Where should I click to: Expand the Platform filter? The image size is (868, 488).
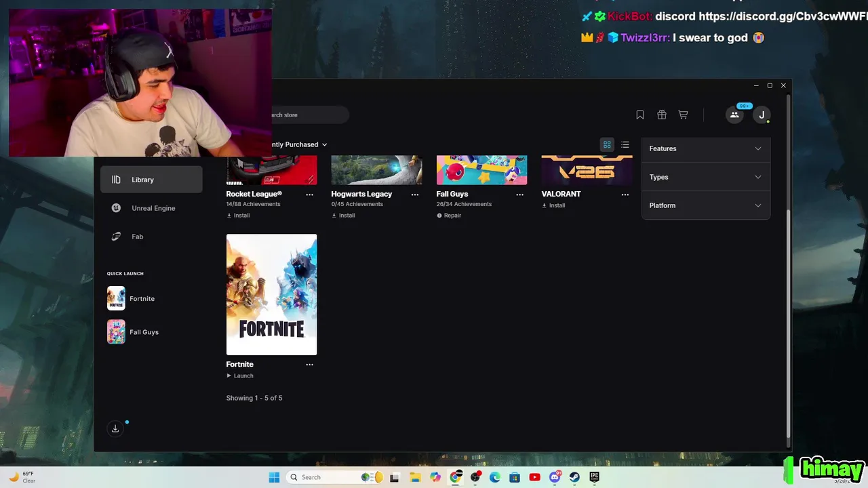coord(705,205)
